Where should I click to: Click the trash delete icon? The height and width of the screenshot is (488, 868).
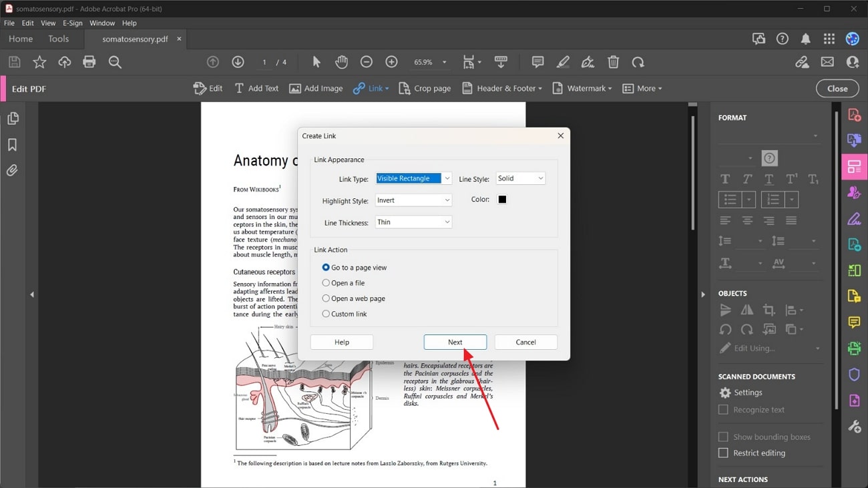614,62
